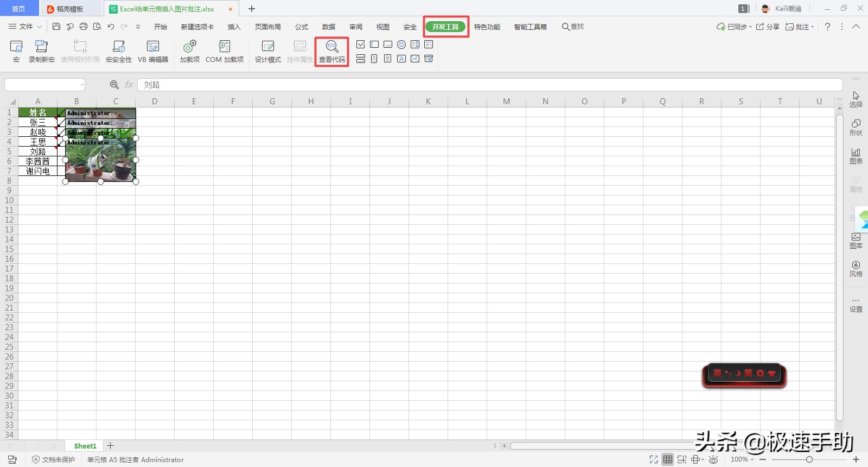
Task: Enable 设计模式 design mode
Action: pyautogui.click(x=267, y=52)
